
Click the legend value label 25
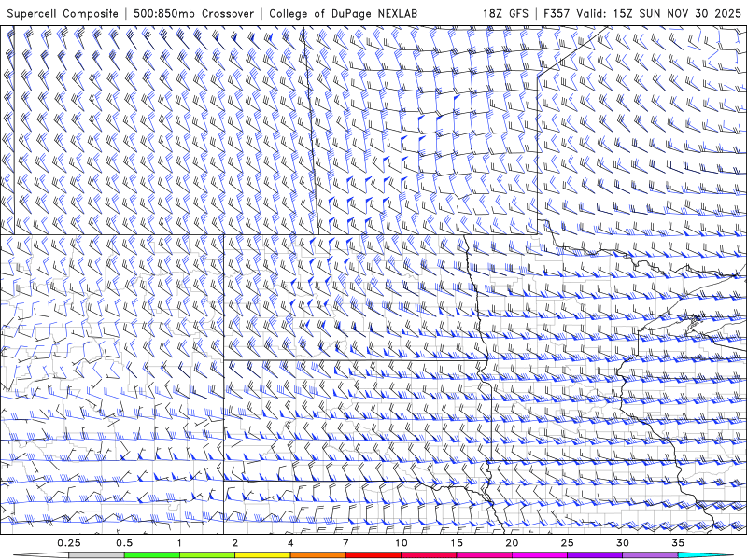pyautogui.click(x=567, y=543)
